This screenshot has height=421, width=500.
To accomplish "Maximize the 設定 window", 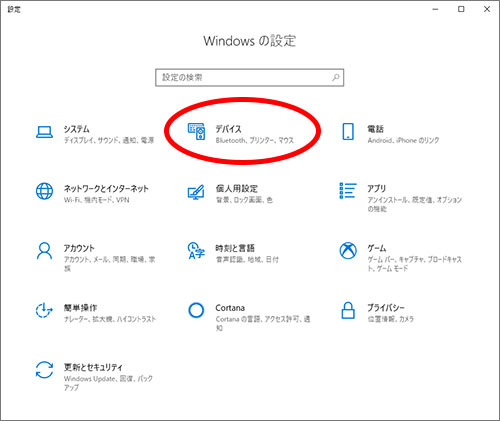I will point(461,9).
